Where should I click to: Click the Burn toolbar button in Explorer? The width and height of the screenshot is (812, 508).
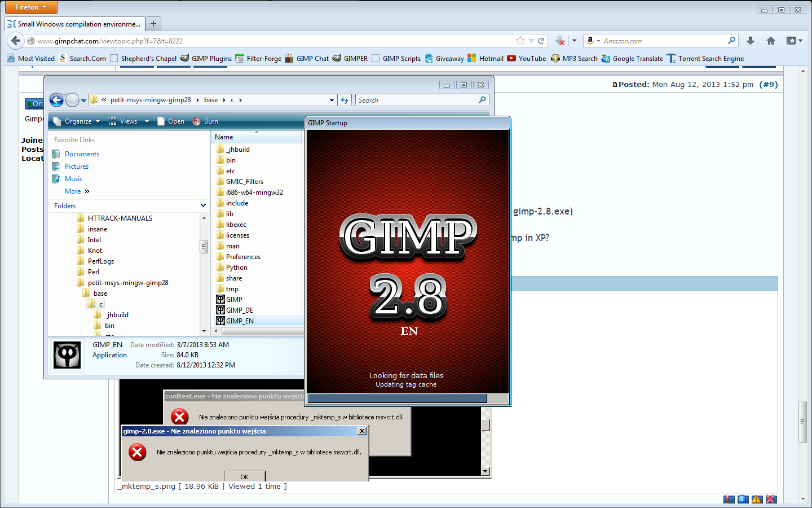205,121
